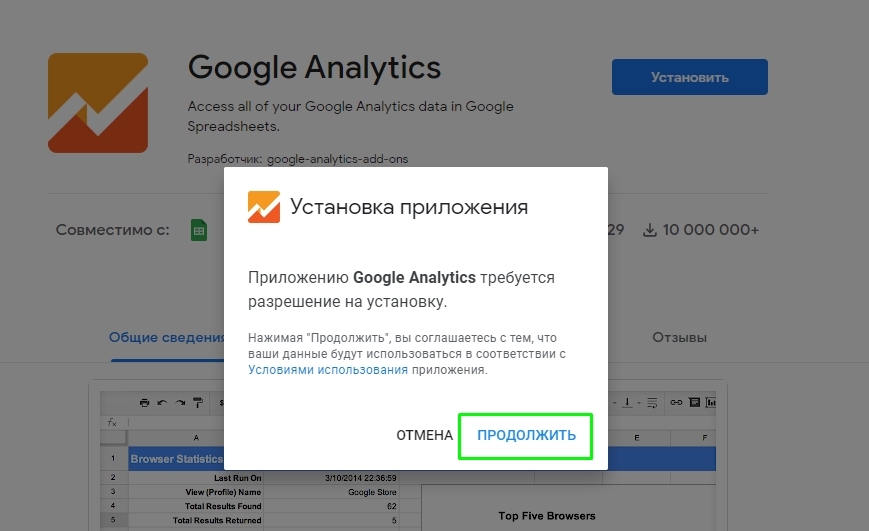This screenshot has width=869, height=531.
Task: Click the large Google Analytics app logo
Action: tap(98, 103)
